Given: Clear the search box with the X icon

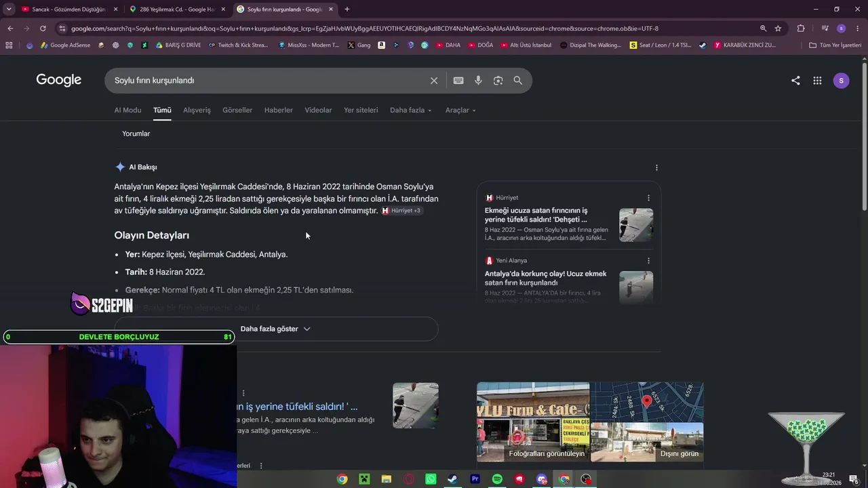Looking at the screenshot, I should click(434, 81).
